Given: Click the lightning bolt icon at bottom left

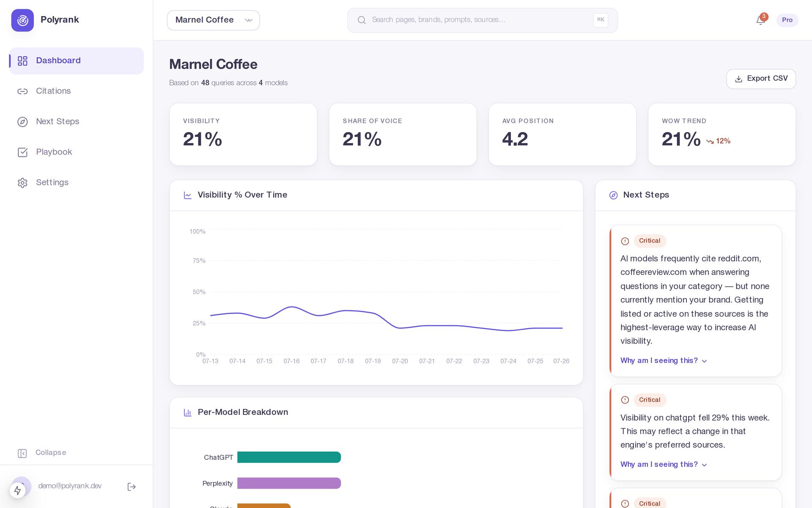Looking at the screenshot, I should (x=17, y=490).
